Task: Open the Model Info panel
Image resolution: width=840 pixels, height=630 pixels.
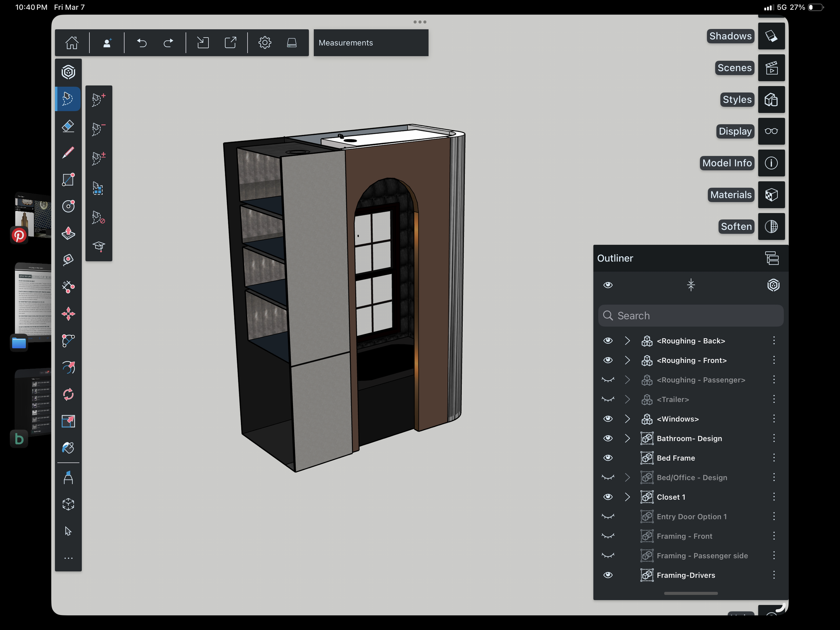Action: [771, 163]
